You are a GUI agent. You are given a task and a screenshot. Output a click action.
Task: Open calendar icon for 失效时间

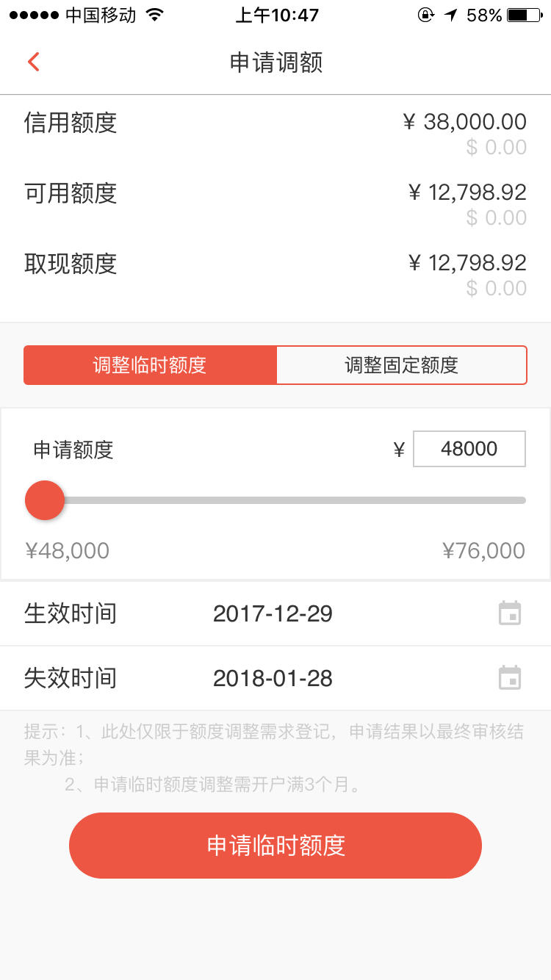510,677
